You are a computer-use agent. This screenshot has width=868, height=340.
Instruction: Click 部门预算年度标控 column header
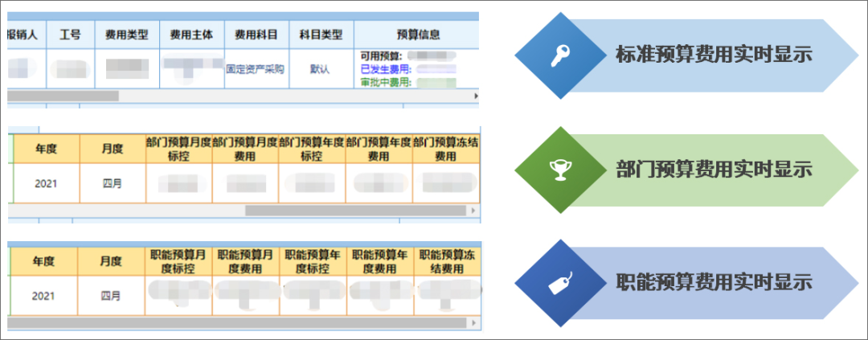tap(312, 149)
